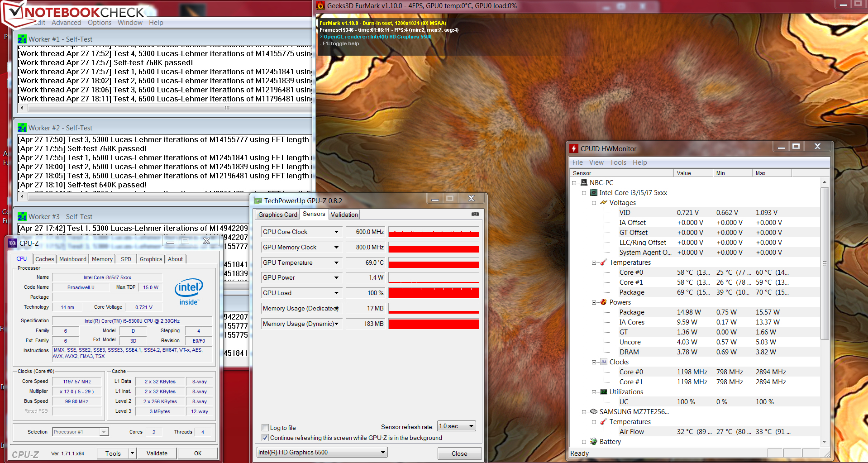This screenshot has height=463, width=868.
Task: Collapse the Clocks tree node
Action: tap(594, 362)
